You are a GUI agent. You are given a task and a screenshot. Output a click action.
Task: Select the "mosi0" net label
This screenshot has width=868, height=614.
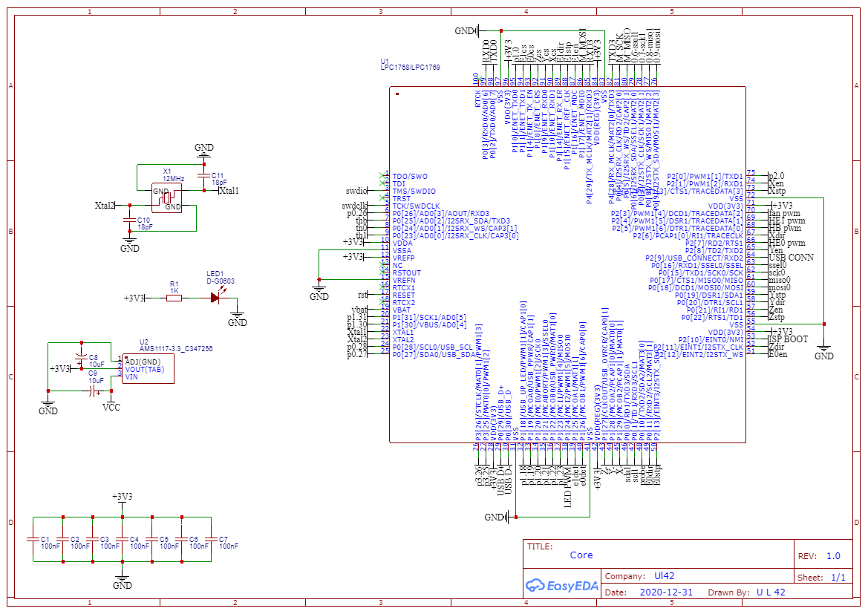(780, 287)
